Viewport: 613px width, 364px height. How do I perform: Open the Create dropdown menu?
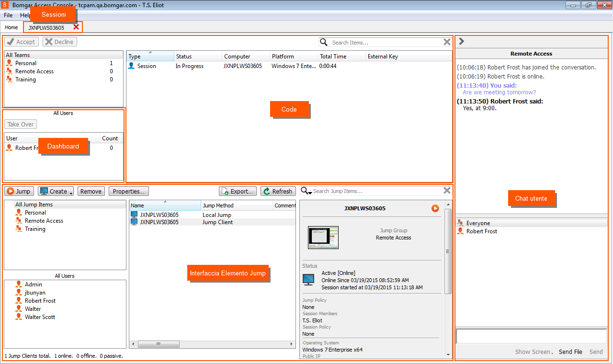pos(56,191)
